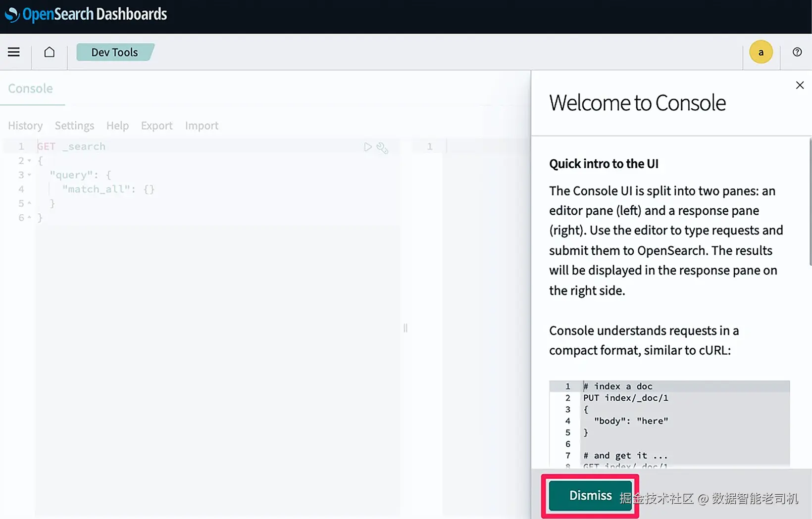Click the "body": "here" example line

coord(631,421)
